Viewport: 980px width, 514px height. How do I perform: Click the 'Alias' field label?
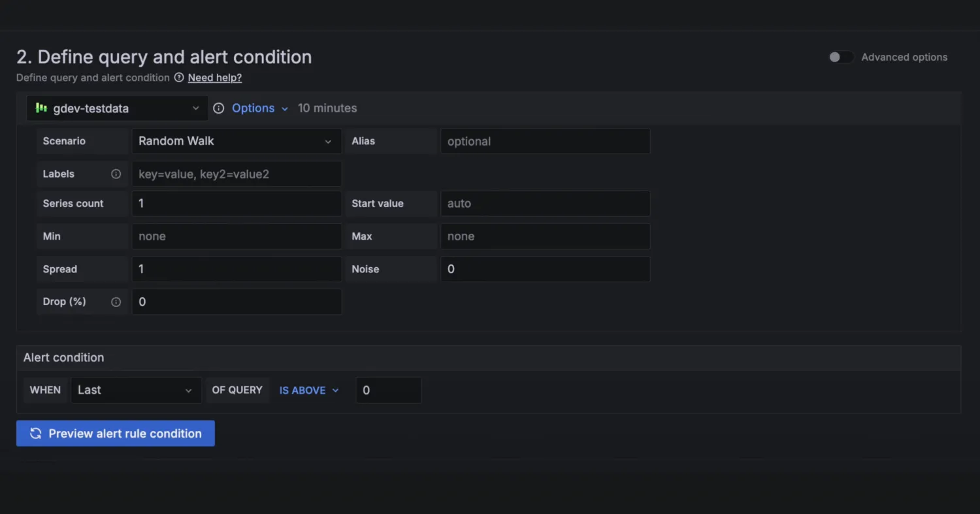tap(363, 141)
